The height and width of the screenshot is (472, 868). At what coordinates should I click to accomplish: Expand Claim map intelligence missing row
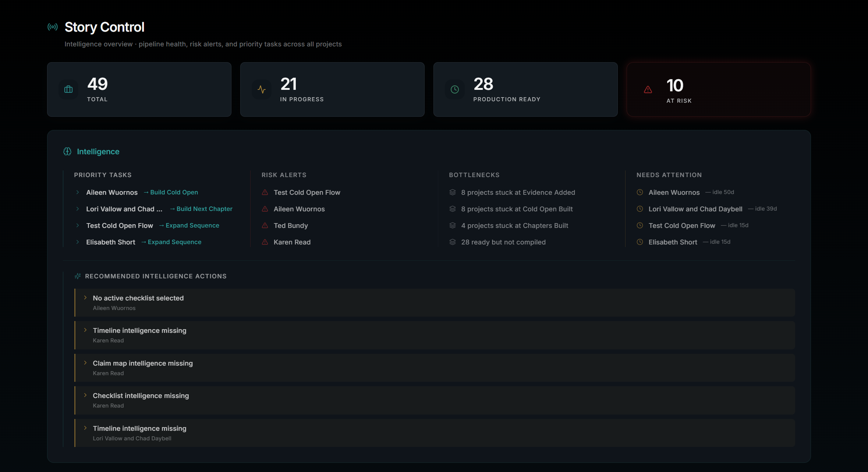click(x=85, y=363)
